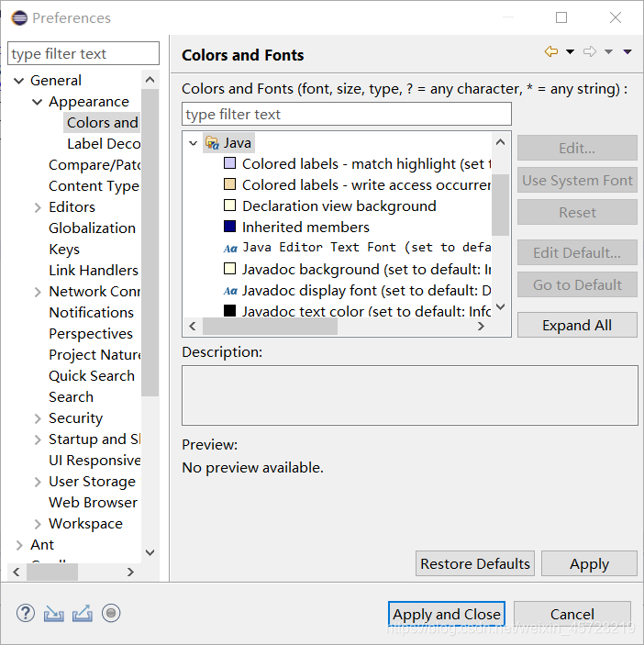Open the Back history dropdown arrow

tap(570, 51)
